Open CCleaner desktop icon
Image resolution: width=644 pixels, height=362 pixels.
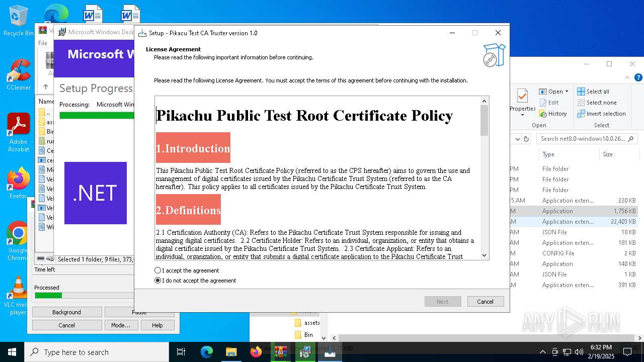tap(18, 74)
